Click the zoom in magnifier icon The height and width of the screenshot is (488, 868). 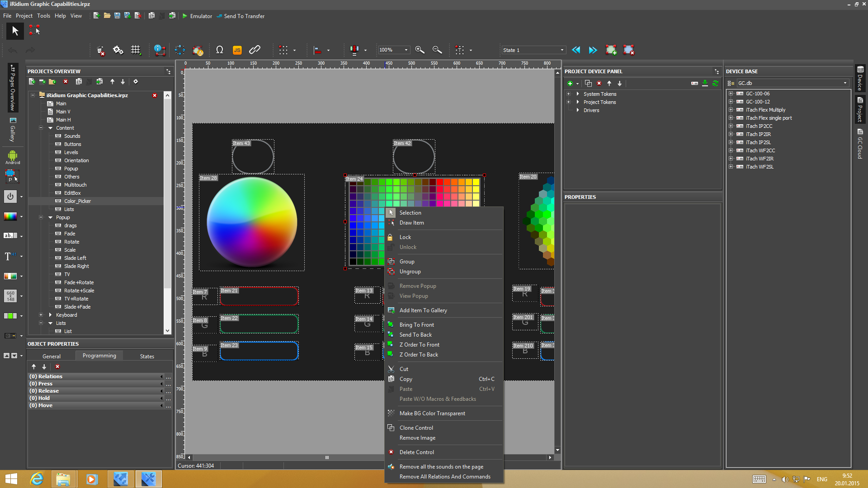420,50
